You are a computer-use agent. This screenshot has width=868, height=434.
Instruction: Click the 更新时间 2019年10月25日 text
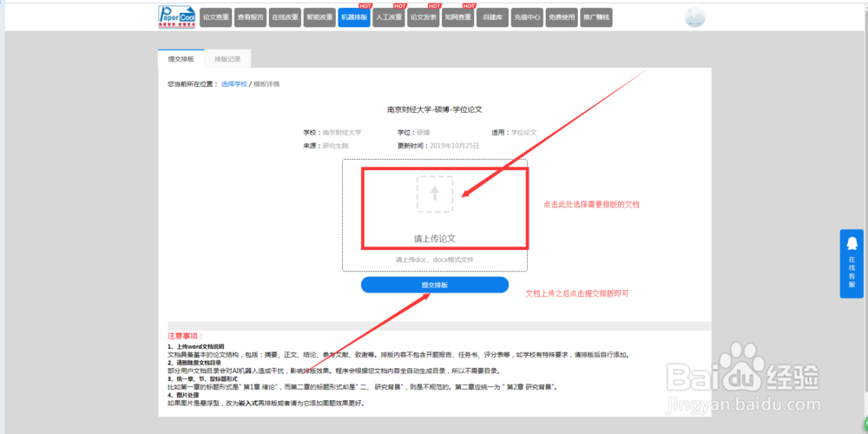[437, 146]
